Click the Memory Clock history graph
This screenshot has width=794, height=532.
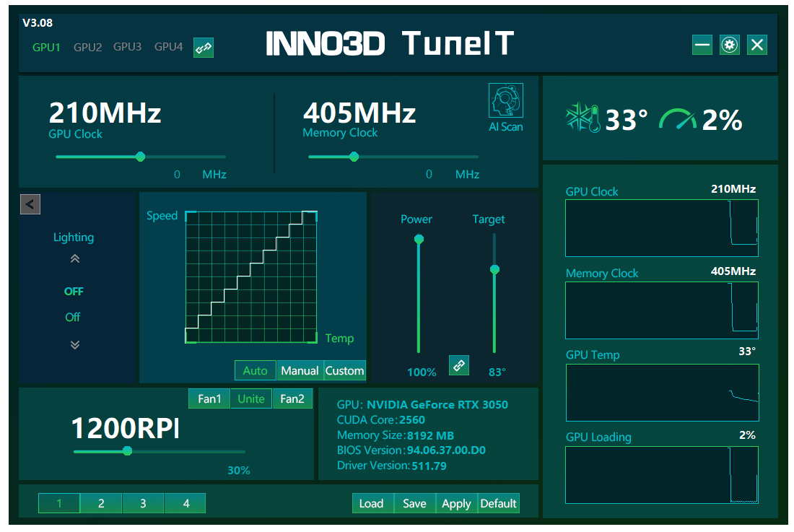pyautogui.click(x=661, y=310)
